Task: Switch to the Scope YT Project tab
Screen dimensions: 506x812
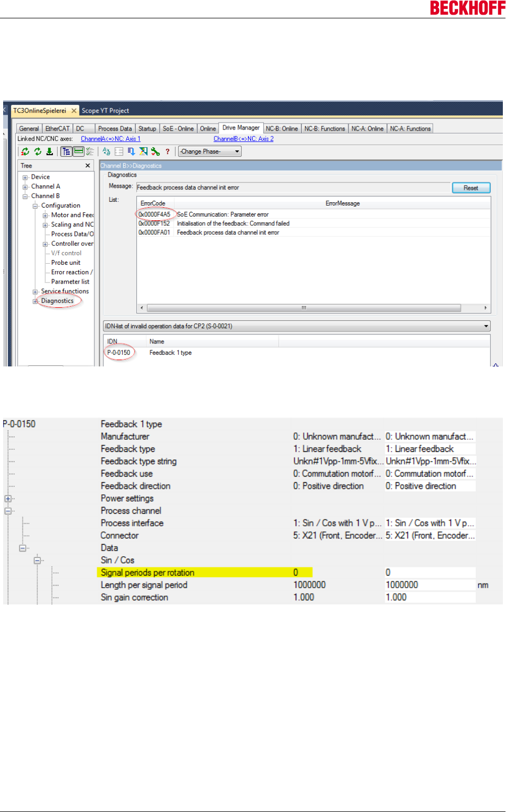Action: click(x=105, y=111)
